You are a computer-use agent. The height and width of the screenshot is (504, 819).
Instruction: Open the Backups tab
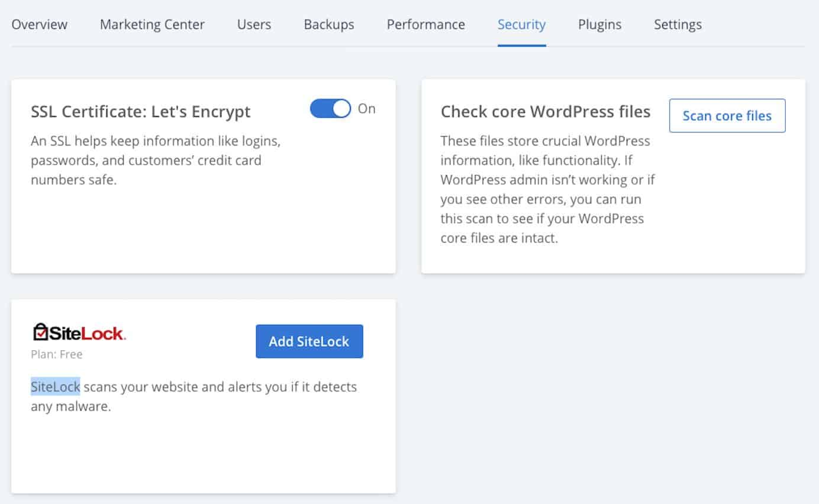coord(329,24)
